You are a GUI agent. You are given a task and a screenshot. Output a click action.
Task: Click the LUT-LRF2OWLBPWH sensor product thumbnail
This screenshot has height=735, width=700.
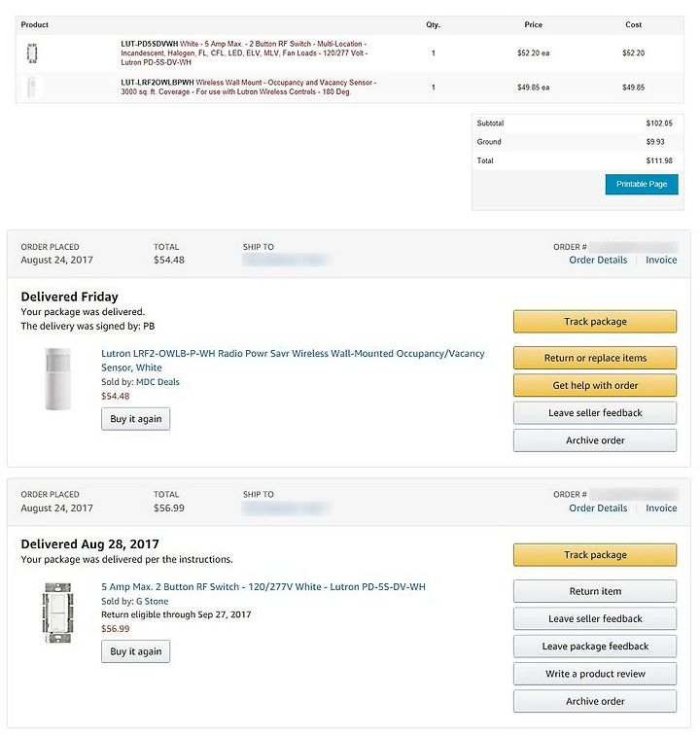point(31,87)
